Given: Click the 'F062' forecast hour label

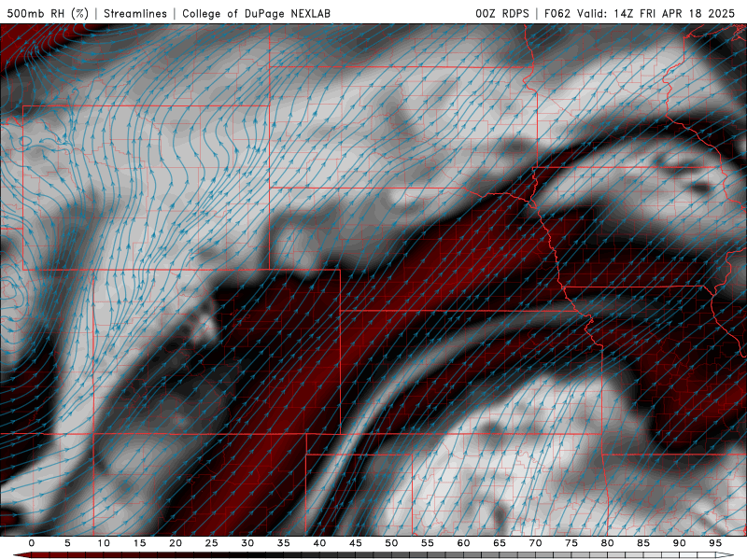Looking at the screenshot, I should point(557,13).
